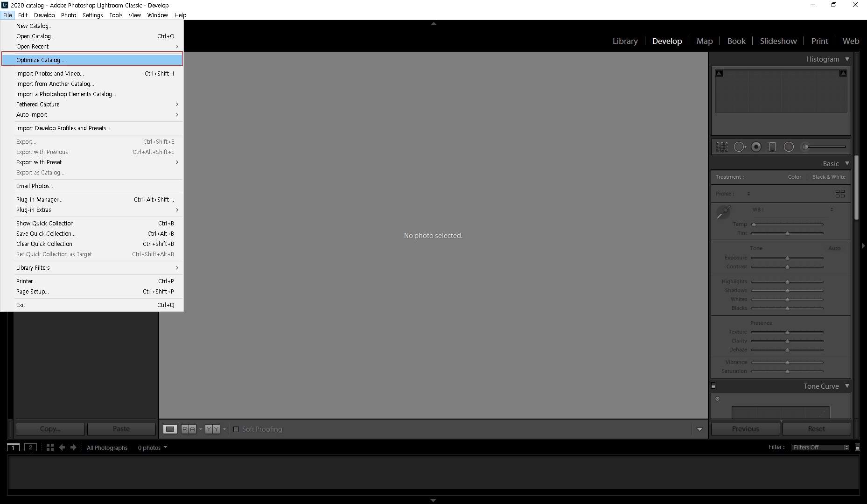Go forward with right arrow in filmstrip bar
This screenshot has width=867, height=504.
(73, 448)
